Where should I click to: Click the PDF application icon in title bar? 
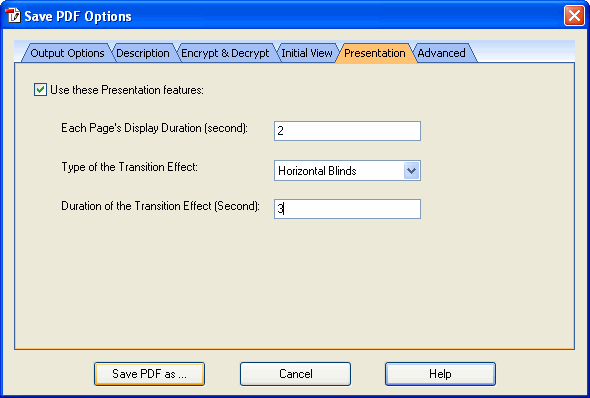pos(13,16)
